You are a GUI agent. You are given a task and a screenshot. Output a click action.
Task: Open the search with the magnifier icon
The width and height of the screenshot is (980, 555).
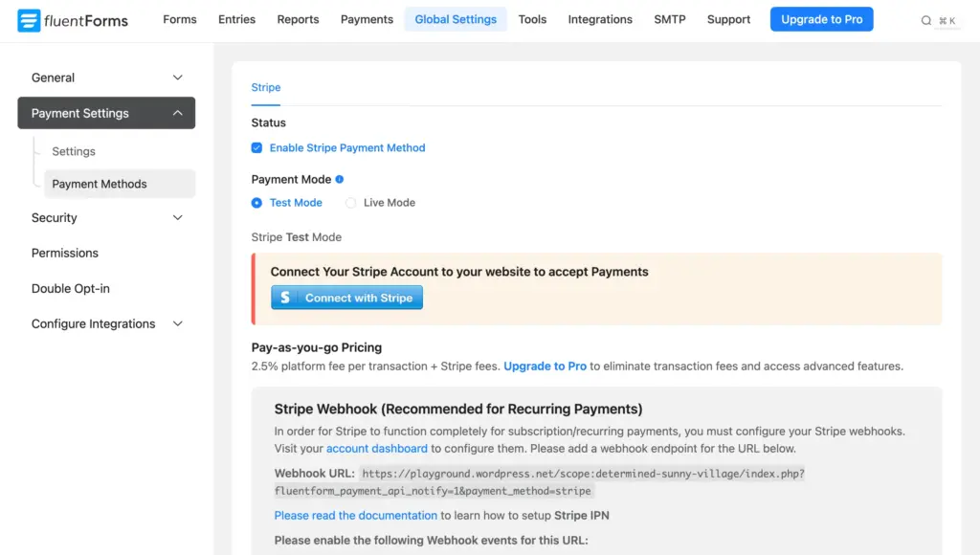click(925, 19)
